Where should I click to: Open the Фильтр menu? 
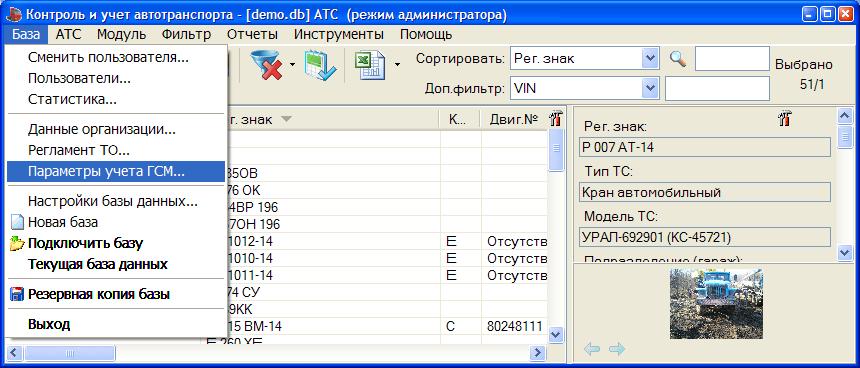point(186,35)
